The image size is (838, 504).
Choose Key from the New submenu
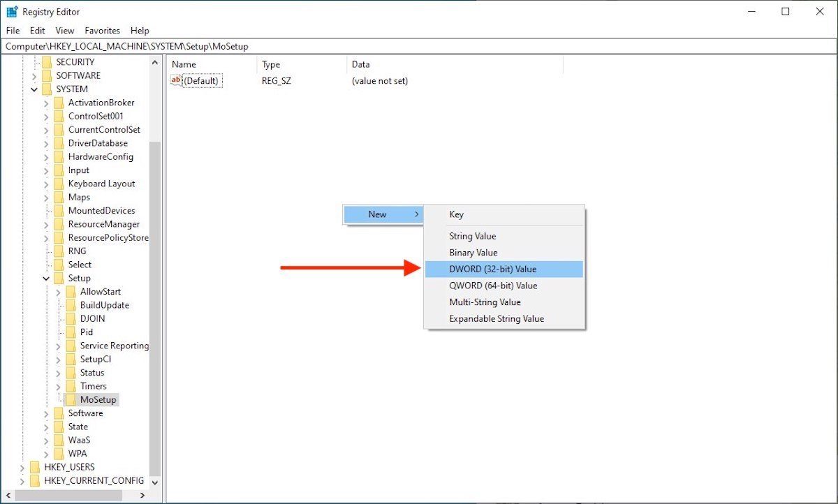(x=504, y=214)
